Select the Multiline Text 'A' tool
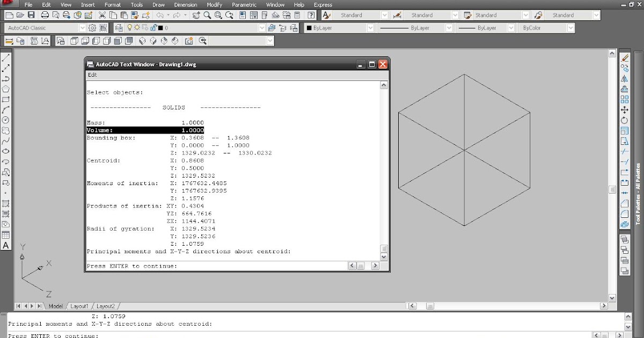Viewport: 644px width, 338px height. (x=6, y=246)
